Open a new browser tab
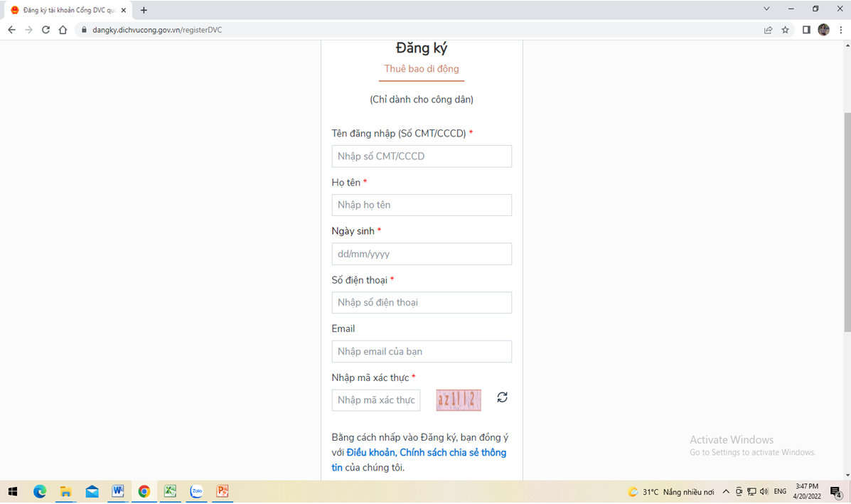The image size is (851, 504). click(x=144, y=10)
